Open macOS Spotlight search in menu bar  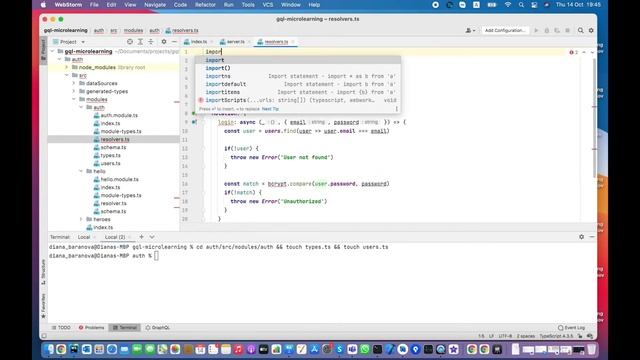521,5
